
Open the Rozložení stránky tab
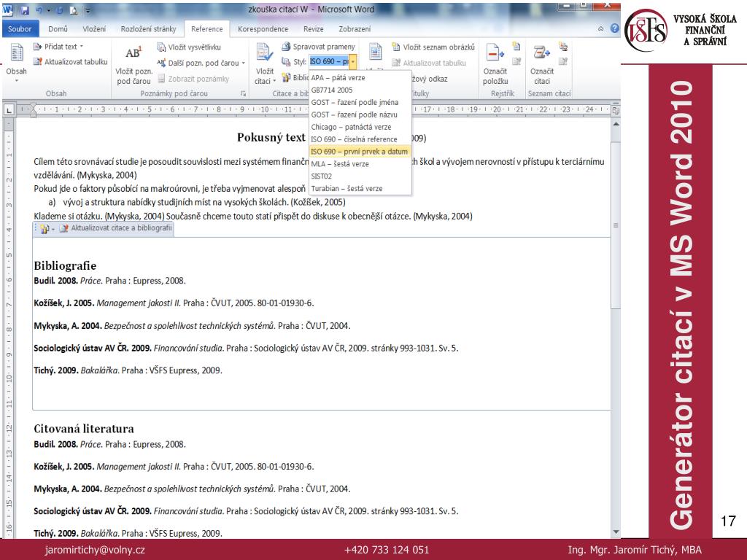pos(148,28)
